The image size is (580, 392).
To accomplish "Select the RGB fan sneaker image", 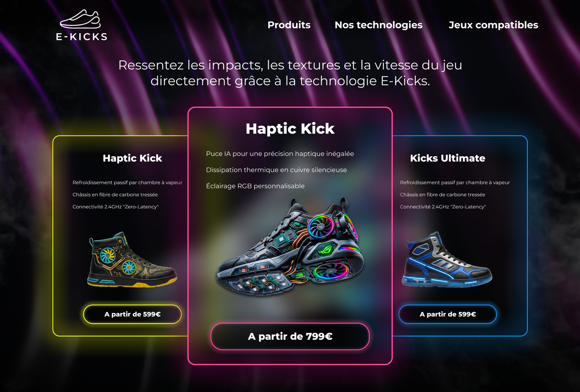I will click(290, 247).
